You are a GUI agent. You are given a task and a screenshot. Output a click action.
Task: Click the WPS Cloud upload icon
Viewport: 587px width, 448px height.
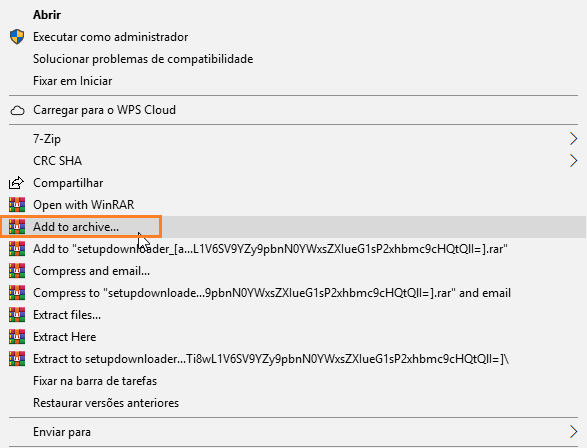(x=17, y=110)
